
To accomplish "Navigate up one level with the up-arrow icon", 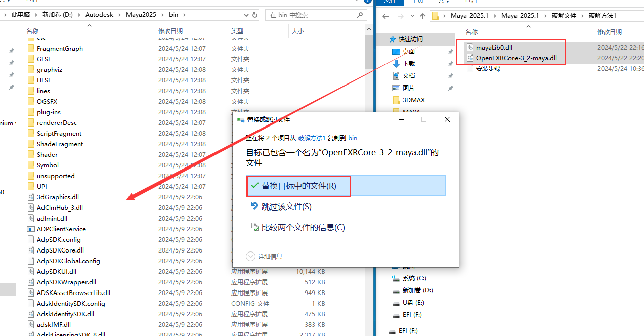I will (423, 16).
